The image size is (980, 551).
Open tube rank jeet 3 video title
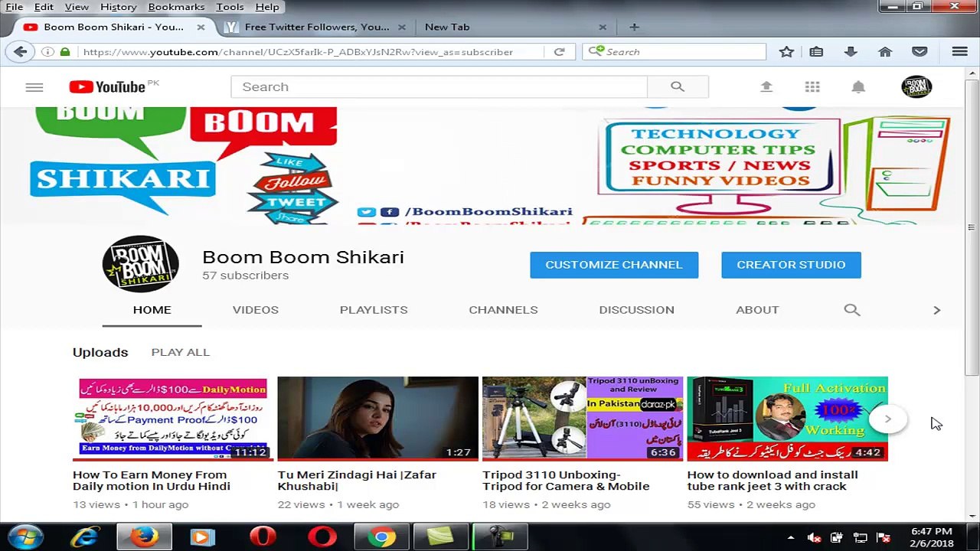[773, 481]
